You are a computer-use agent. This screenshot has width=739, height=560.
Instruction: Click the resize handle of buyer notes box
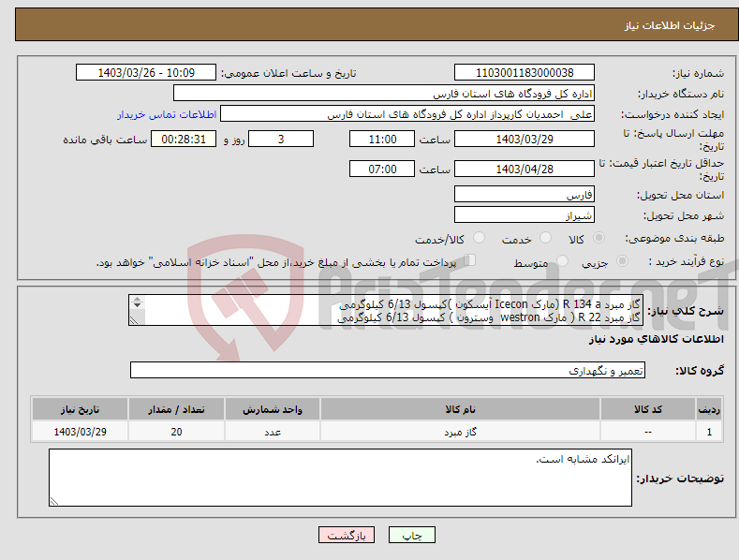(53, 502)
